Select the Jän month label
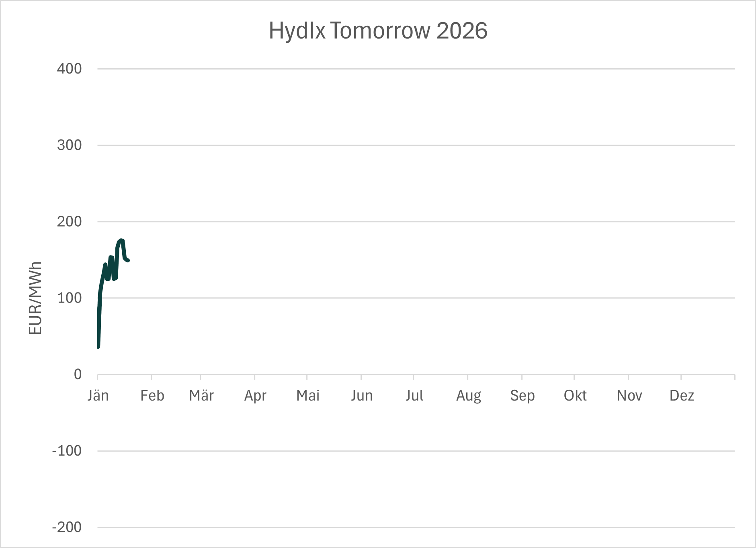 coord(98,396)
